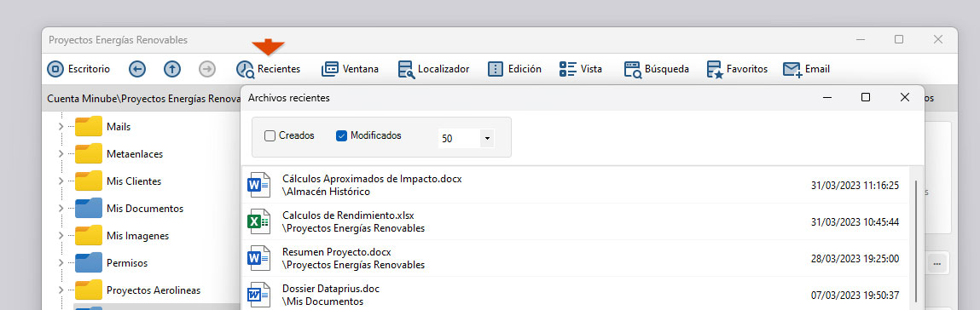The image size is (980, 310).
Task: Open the Escritorio toolbar icon
Action: pyautogui.click(x=55, y=69)
